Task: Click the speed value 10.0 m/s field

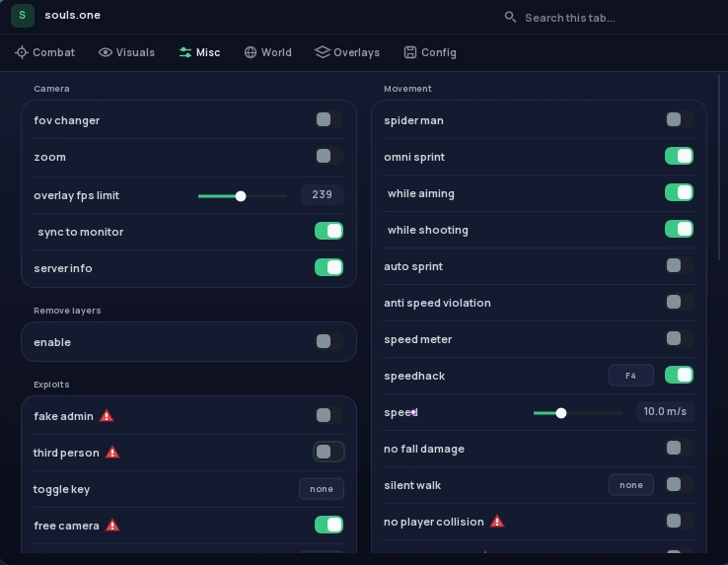Action: point(665,411)
